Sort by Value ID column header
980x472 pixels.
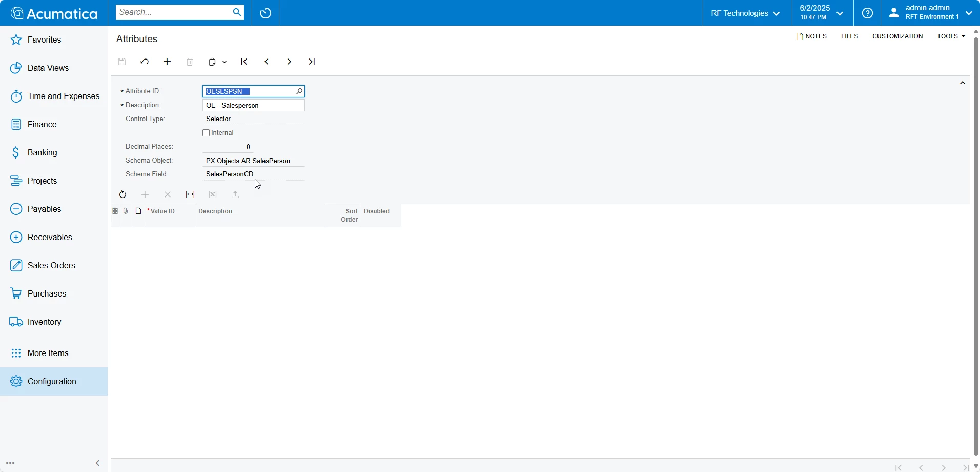(171, 215)
